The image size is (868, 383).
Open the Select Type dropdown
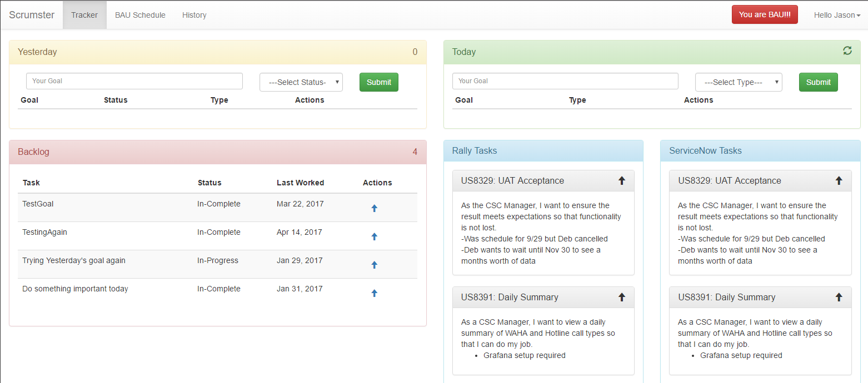pos(739,82)
